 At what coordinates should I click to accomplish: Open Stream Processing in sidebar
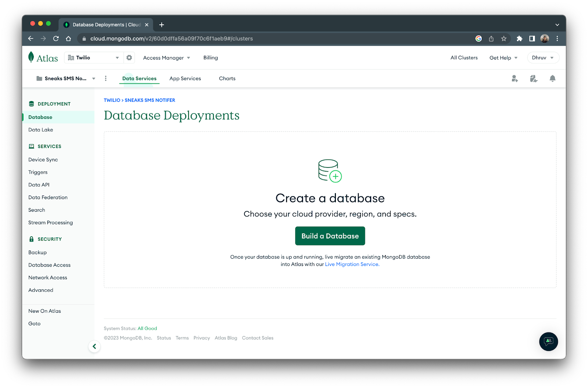point(50,223)
